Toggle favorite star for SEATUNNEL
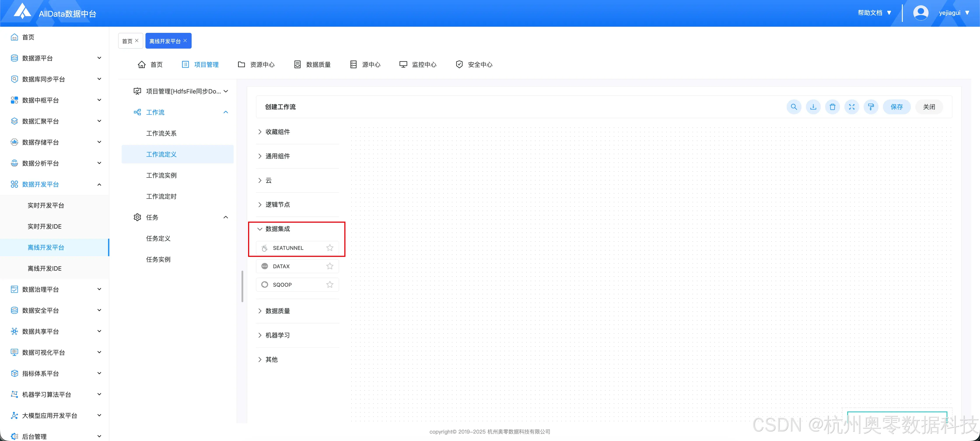Viewport: 980px width, 441px height. [x=329, y=248]
